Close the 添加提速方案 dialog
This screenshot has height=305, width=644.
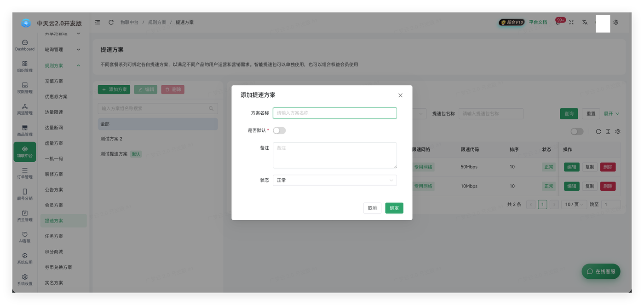tap(400, 95)
